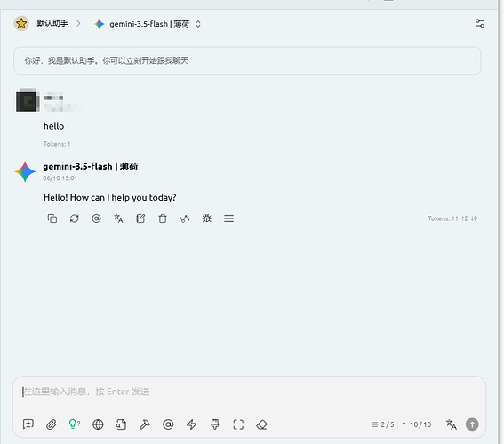The height and width of the screenshot is (444, 504).
Task: Edit the assistant message
Action: point(140,218)
